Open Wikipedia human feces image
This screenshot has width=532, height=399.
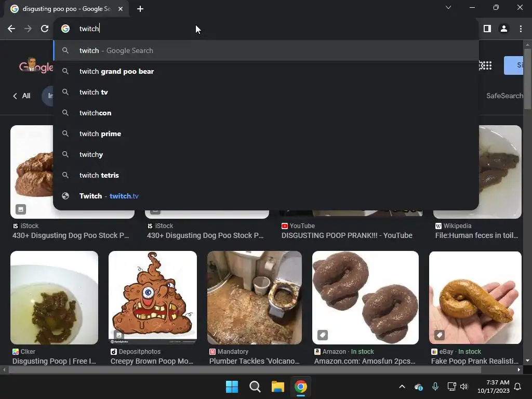click(x=500, y=171)
